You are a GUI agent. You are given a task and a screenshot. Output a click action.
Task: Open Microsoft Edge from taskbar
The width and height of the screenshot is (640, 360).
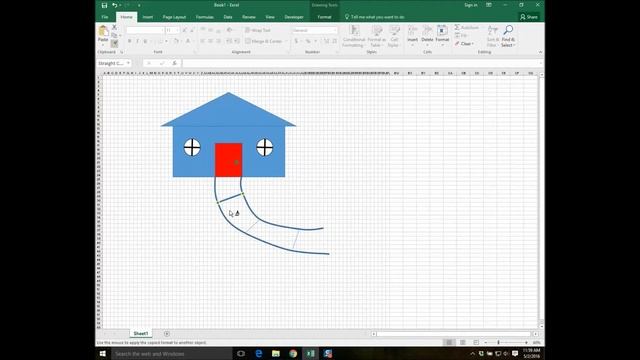[259, 354]
